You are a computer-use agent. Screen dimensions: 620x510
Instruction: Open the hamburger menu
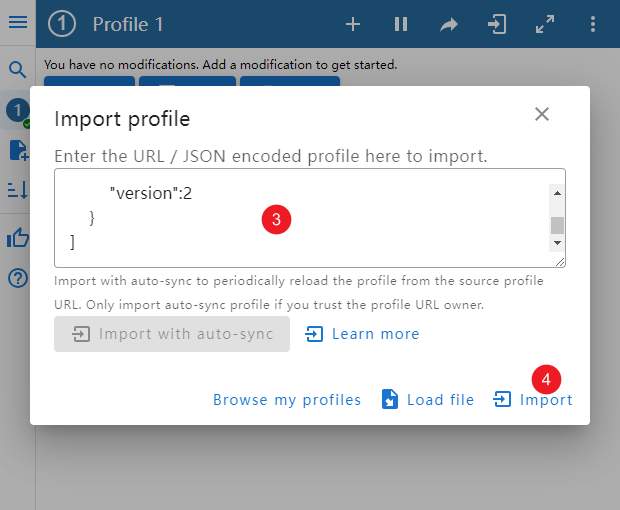tap(18, 23)
